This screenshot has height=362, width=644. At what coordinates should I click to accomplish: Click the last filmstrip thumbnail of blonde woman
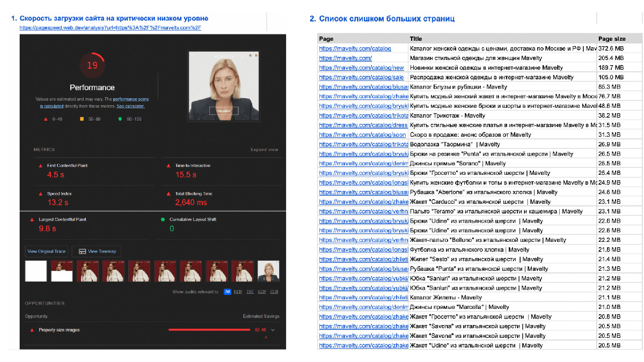click(x=268, y=271)
